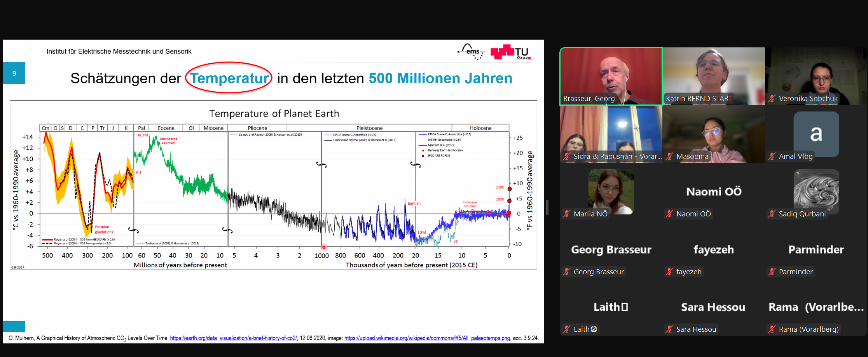This screenshot has width=868, height=357.
Task: Click the 'Permian glaciations' label in chart
Action: (104, 229)
